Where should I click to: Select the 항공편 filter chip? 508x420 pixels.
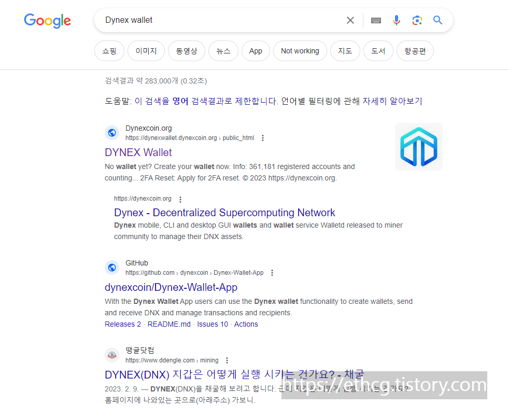click(x=415, y=51)
